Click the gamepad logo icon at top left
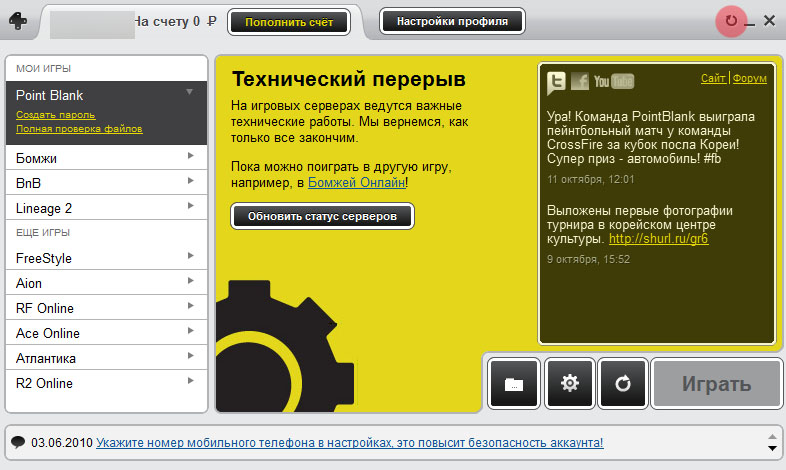This screenshot has height=470, width=786. pyautogui.click(x=20, y=20)
